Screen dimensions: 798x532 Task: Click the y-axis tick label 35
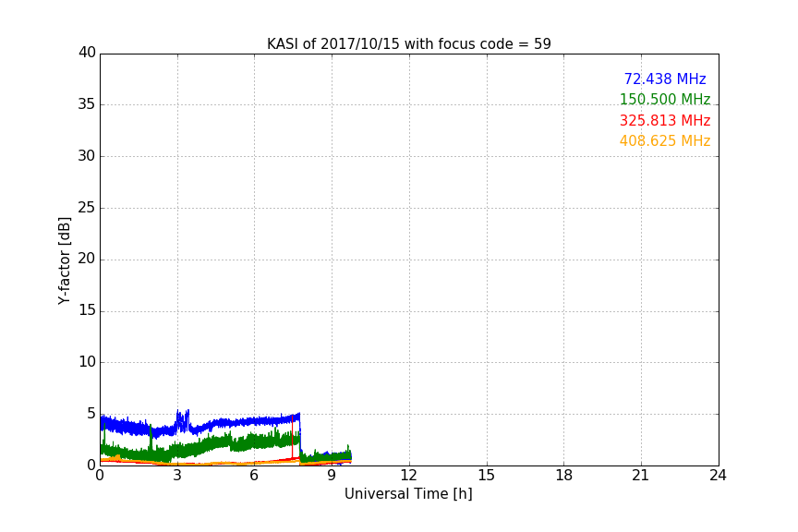point(87,104)
